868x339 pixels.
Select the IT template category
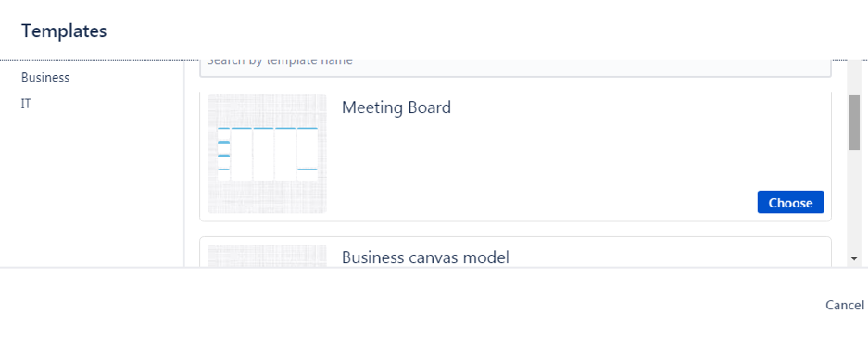tap(25, 104)
